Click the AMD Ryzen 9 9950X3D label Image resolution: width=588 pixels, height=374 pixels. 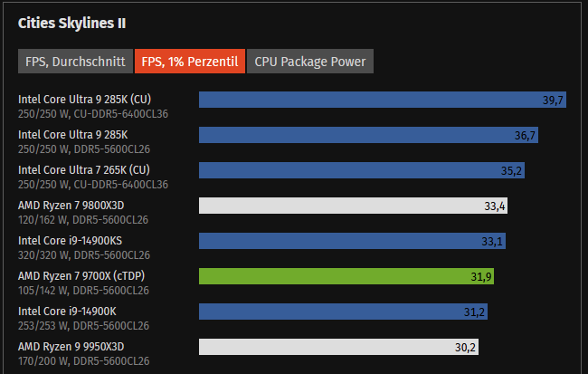point(71,347)
